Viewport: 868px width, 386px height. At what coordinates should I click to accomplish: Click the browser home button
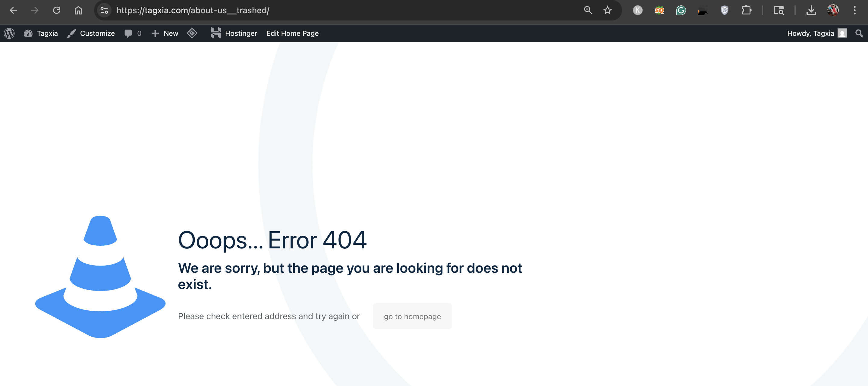pyautogui.click(x=78, y=11)
